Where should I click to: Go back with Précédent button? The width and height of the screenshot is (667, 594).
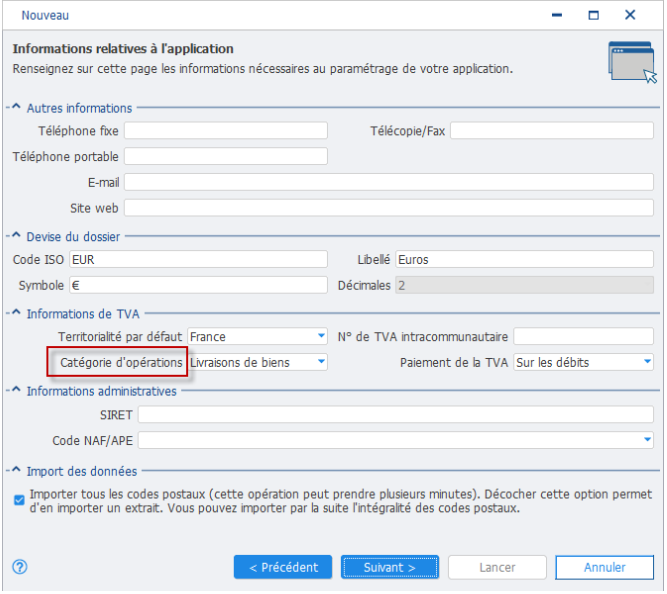283,568
